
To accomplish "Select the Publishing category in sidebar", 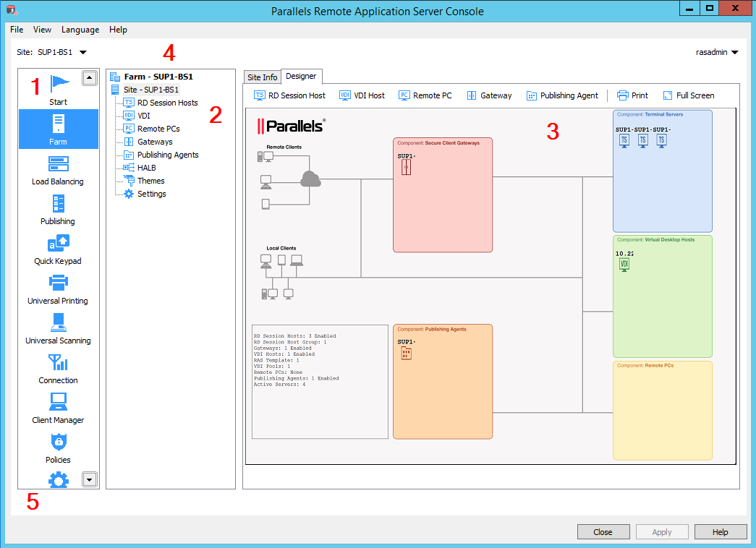I will pos(58,204).
